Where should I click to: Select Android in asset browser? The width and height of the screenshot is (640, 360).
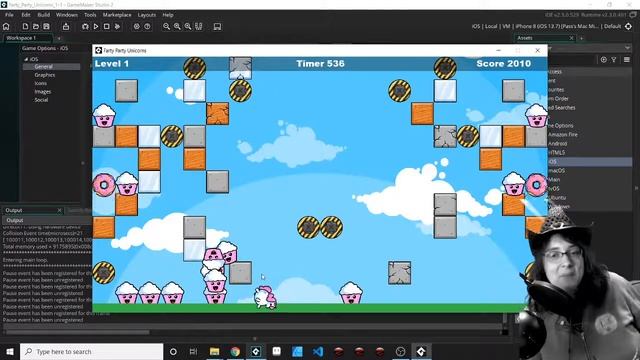[558, 143]
